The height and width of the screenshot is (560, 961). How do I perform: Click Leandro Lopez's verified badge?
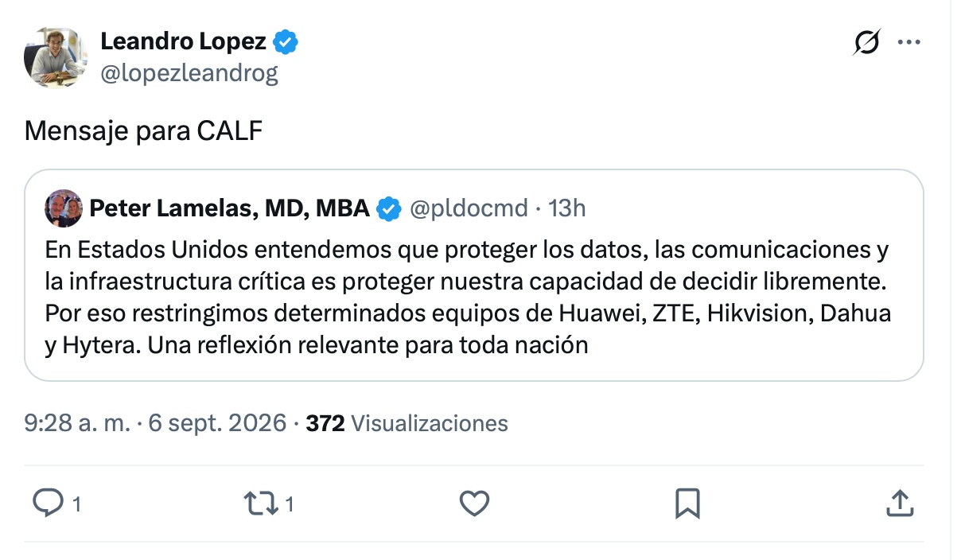(x=286, y=42)
